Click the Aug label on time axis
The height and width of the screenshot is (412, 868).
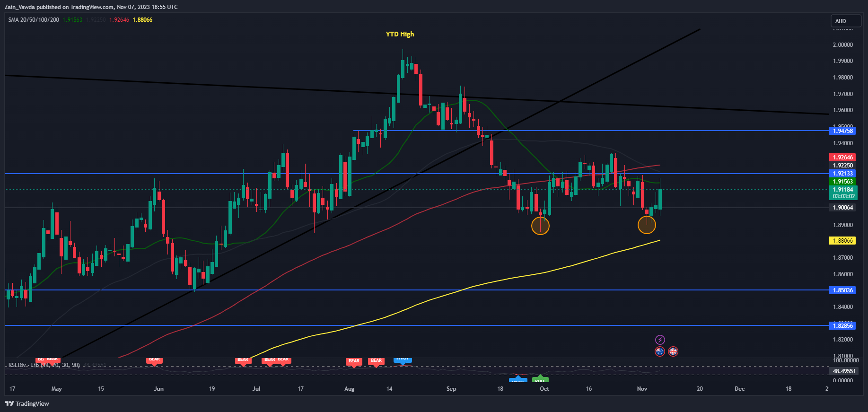tap(350, 389)
